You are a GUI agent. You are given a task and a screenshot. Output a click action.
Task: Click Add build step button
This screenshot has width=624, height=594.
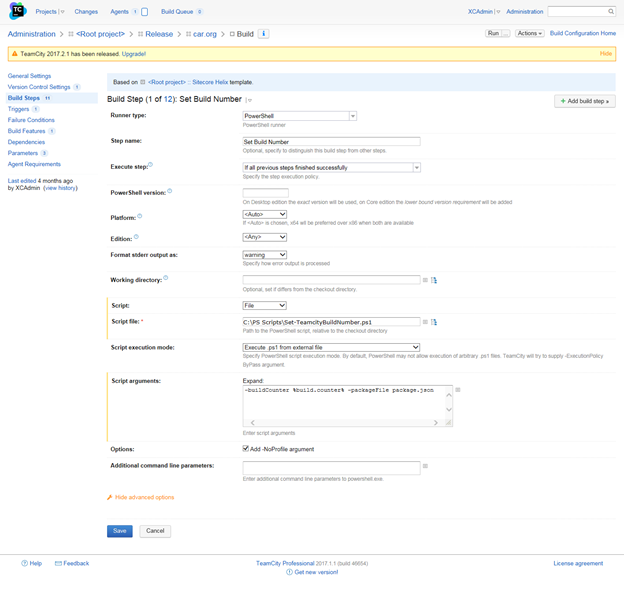point(585,101)
